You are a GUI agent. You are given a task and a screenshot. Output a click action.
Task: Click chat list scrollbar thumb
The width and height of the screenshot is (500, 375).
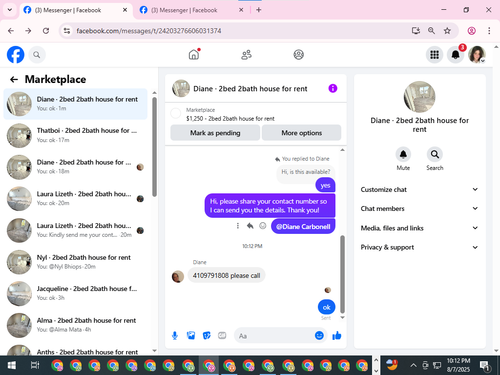click(154, 147)
